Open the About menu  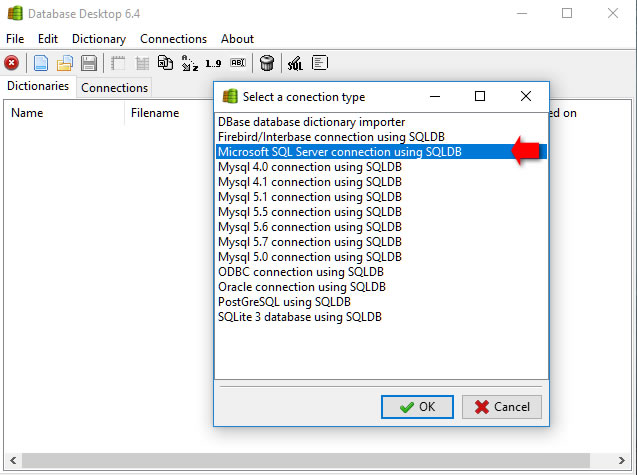237,39
